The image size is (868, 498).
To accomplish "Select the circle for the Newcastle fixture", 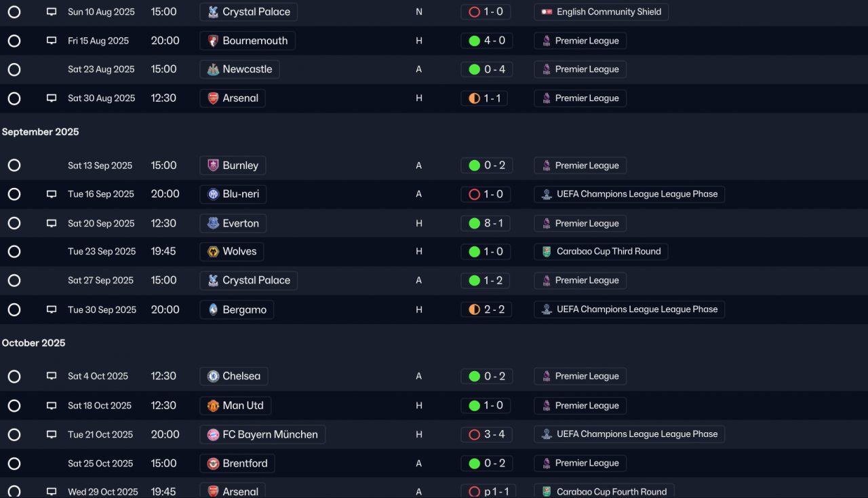I will 14,69.
